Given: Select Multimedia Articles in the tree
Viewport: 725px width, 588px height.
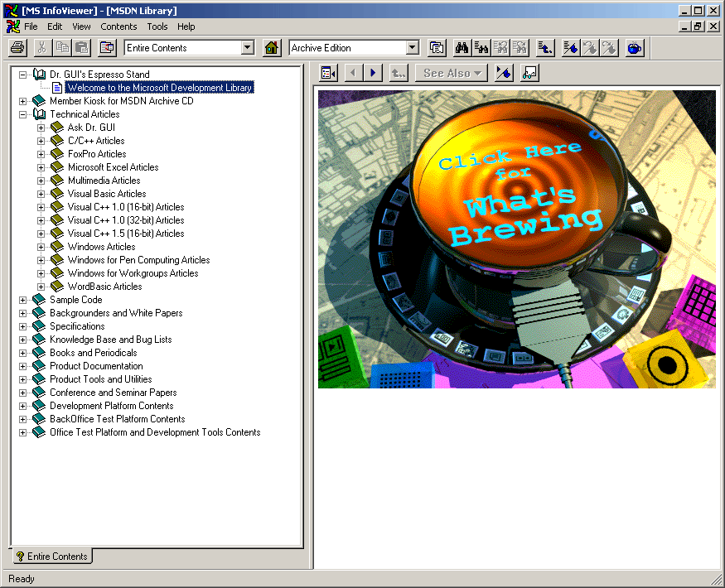Looking at the screenshot, I should pos(104,181).
